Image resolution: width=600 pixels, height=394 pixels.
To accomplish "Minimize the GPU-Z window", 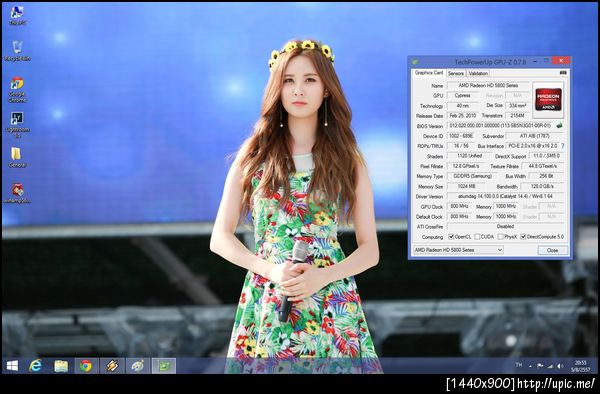I will [x=535, y=61].
